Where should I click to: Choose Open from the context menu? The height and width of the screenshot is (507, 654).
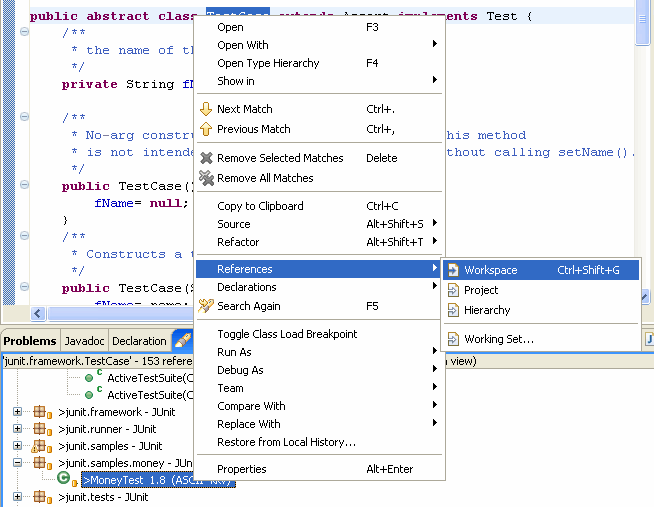pos(319,27)
